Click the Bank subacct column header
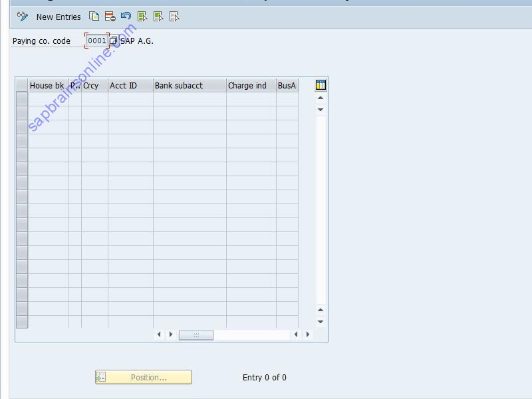This screenshot has width=532, height=399. click(x=189, y=85)
